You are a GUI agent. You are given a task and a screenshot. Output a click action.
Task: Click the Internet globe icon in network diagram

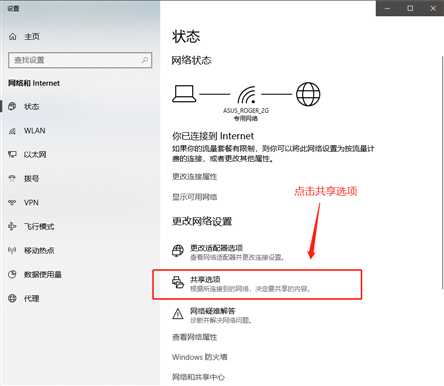pyautogui.click(x=308, y=94)
